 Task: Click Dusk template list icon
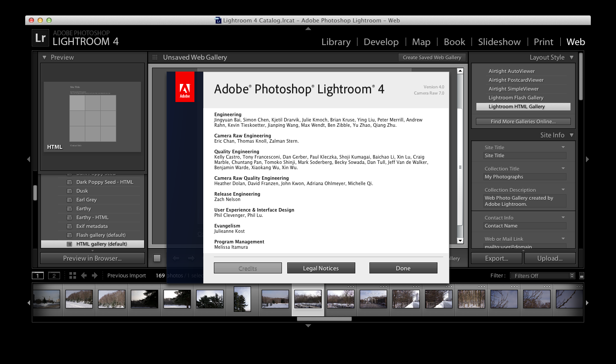[x=69, y=191]
